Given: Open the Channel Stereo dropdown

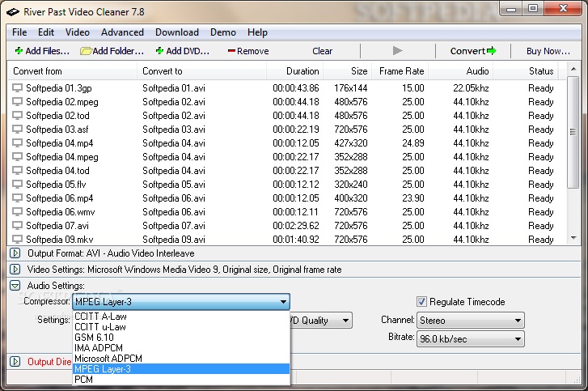Looking at the screenshot, I should click(471, 321).
